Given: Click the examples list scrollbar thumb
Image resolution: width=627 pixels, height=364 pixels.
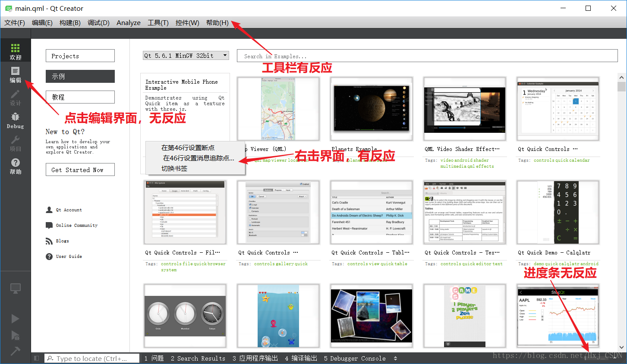Looking at the screenshot, I should click(621, 87).
